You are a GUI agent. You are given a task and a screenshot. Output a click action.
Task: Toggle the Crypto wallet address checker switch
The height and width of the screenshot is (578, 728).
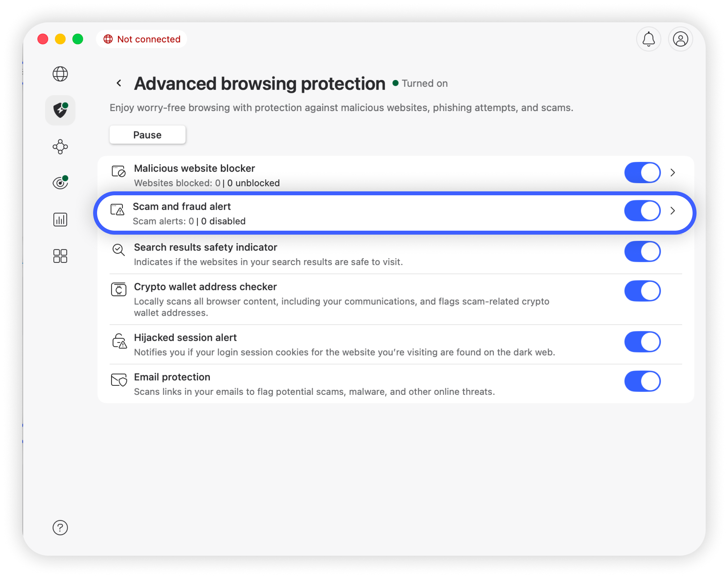[x=642, y=291]
